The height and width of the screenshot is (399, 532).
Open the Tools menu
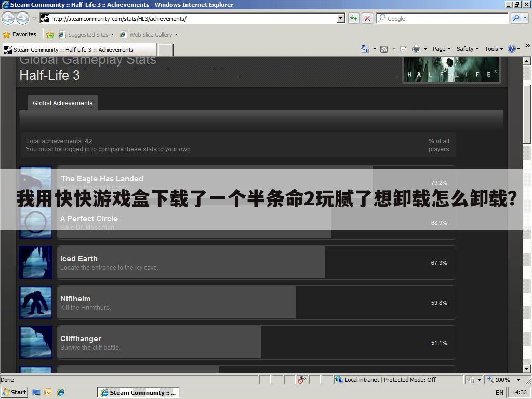494,49
